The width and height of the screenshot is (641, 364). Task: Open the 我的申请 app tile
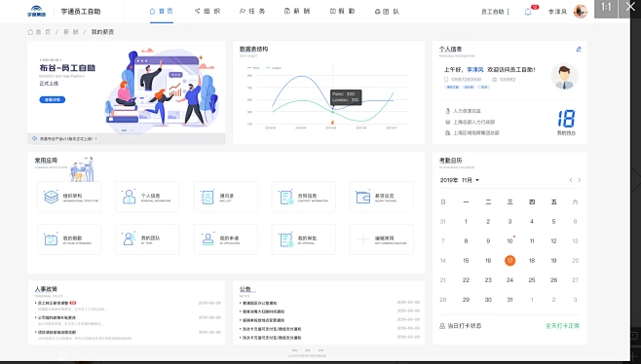tap(226, 239)
